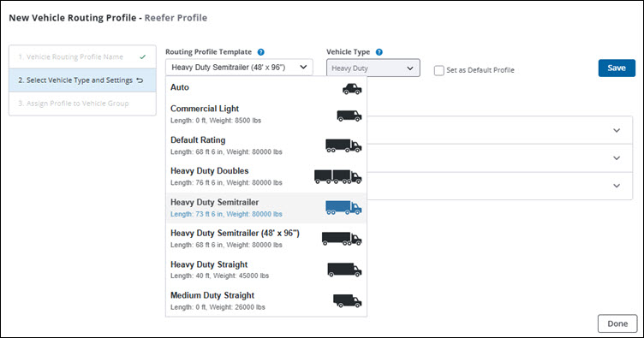Expand the second collapsed settings section
Viewport: 644px width, 338px height.
(x=617, y=158)
